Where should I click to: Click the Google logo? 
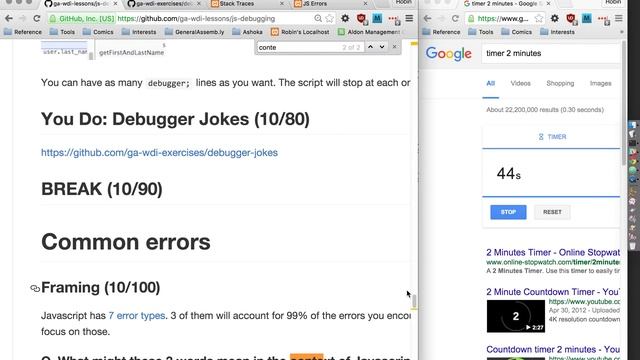coord(449,54)
